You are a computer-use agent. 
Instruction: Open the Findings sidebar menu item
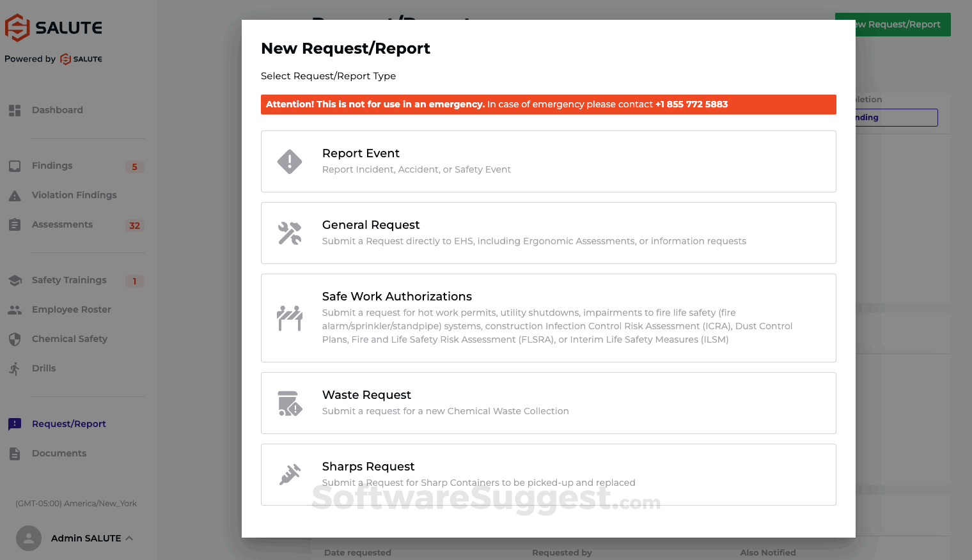[x=52, y=166]
